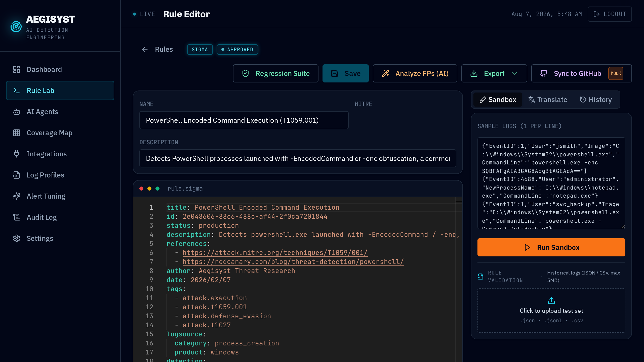644x362 pixels.
Task: Click the download icon in Export
Action: tap(474, 73)
